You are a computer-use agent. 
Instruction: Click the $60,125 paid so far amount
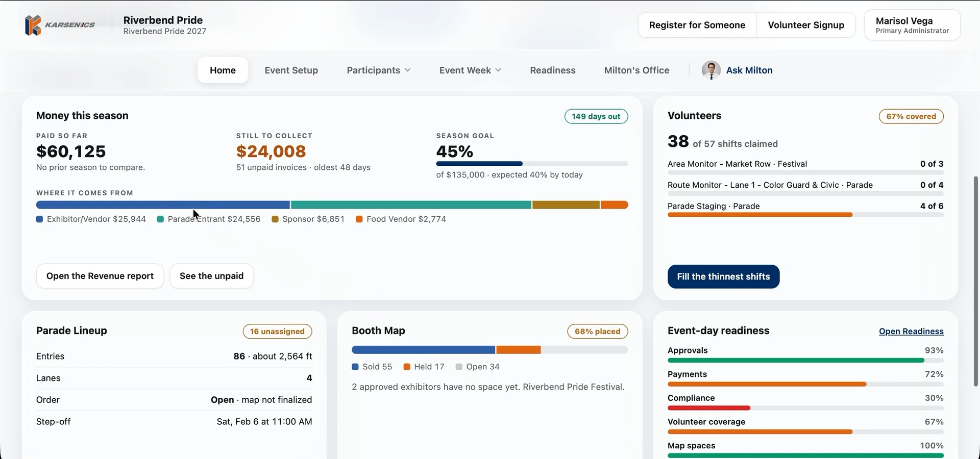point(71,151)
